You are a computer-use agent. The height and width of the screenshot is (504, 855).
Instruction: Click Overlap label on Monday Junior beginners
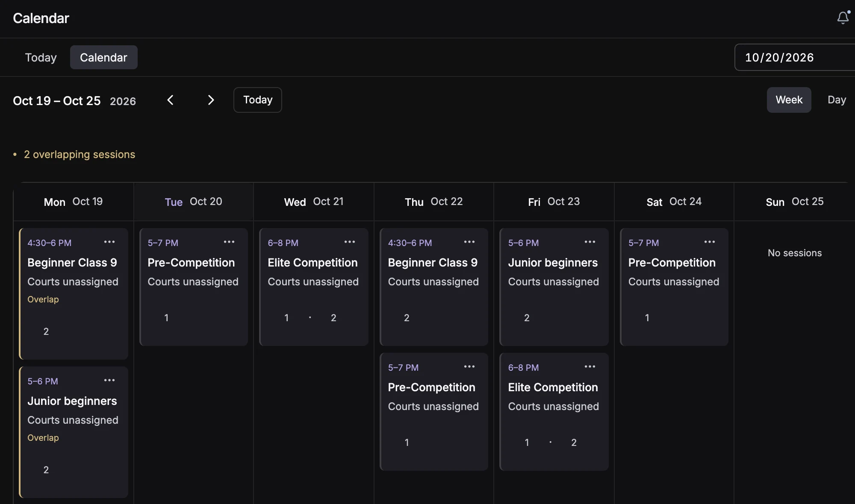[43, 438]
